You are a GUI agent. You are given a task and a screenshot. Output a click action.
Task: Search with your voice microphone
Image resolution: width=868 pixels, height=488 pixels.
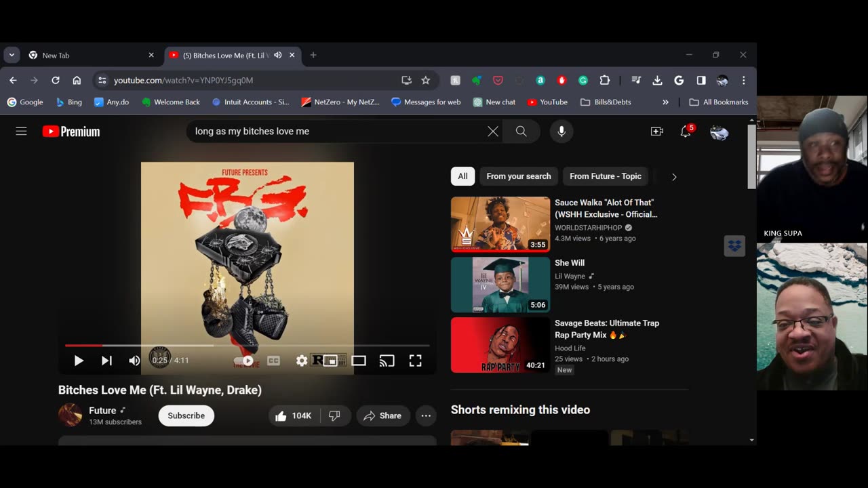561,131
